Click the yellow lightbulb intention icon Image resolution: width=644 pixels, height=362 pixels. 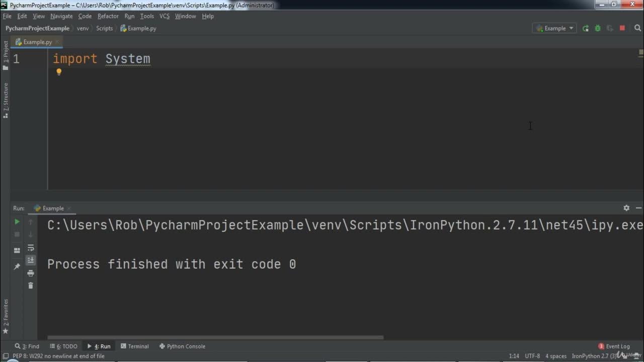point(59,72)
